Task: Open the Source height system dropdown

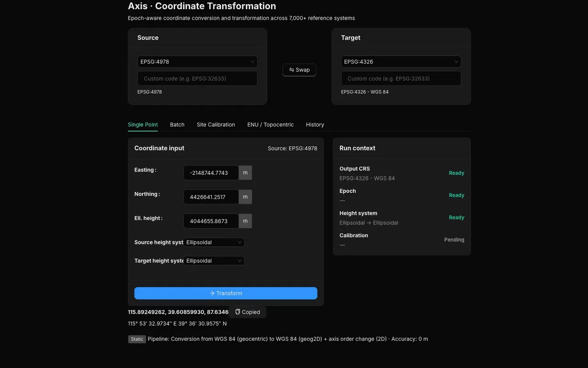Action: (x=214, y=242)
